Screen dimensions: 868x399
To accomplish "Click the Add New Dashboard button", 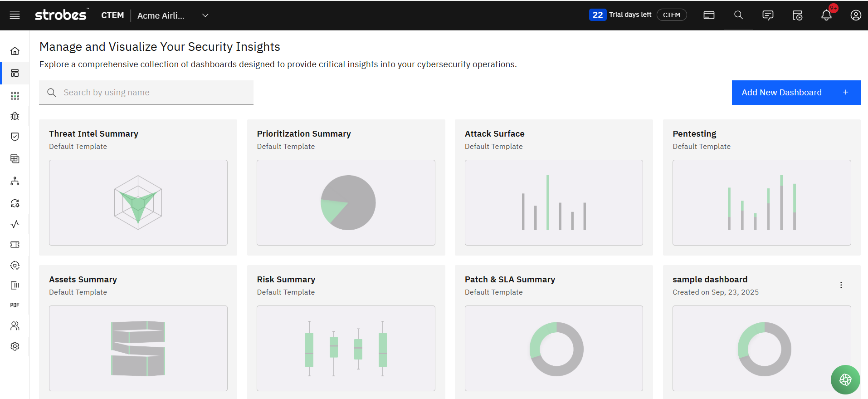I will point(796,93).
